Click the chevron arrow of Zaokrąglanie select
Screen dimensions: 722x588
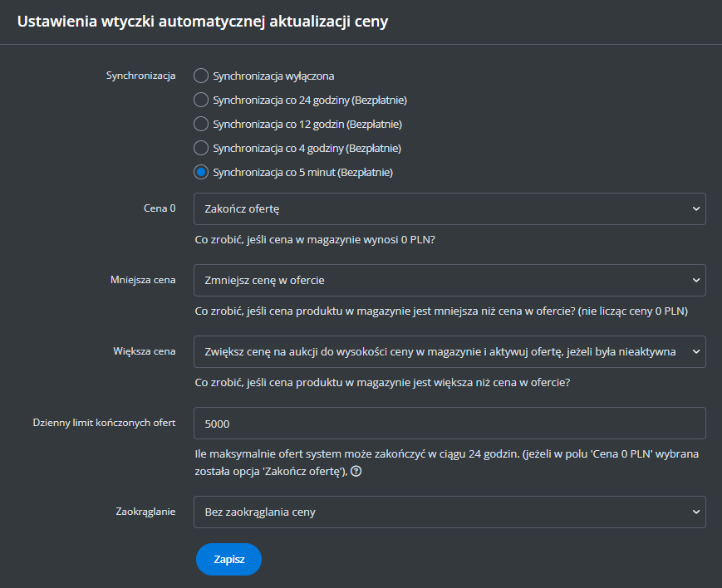[x=695, y=512]
